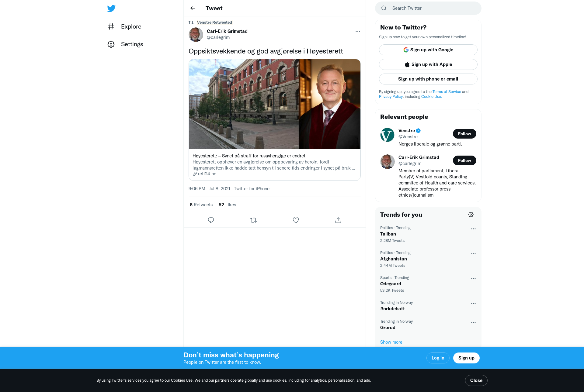Open Carl-Erik Grimstad name on the tweet

(x=227, y=31)
